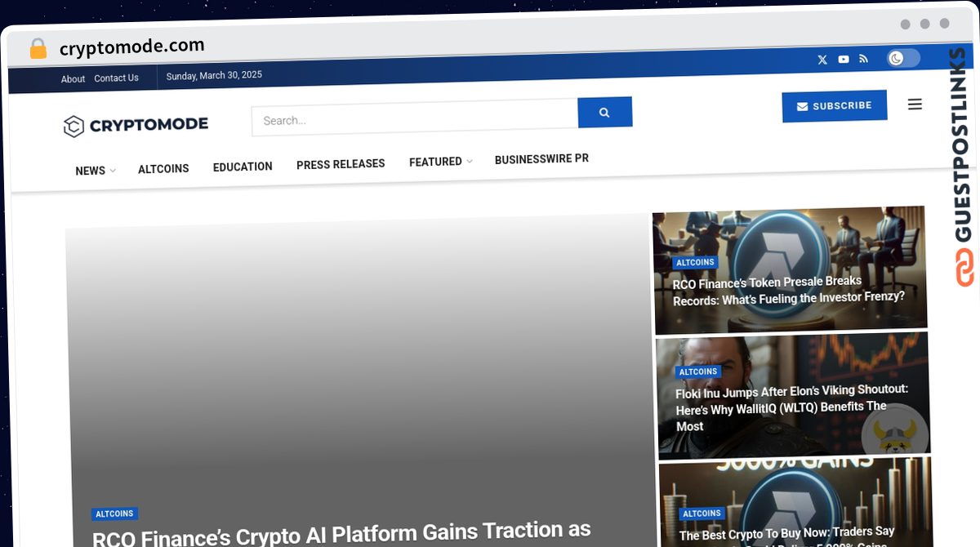Expand the Featured menu dropdown
This screenshot has width=980, height=547.
(440, 162)
